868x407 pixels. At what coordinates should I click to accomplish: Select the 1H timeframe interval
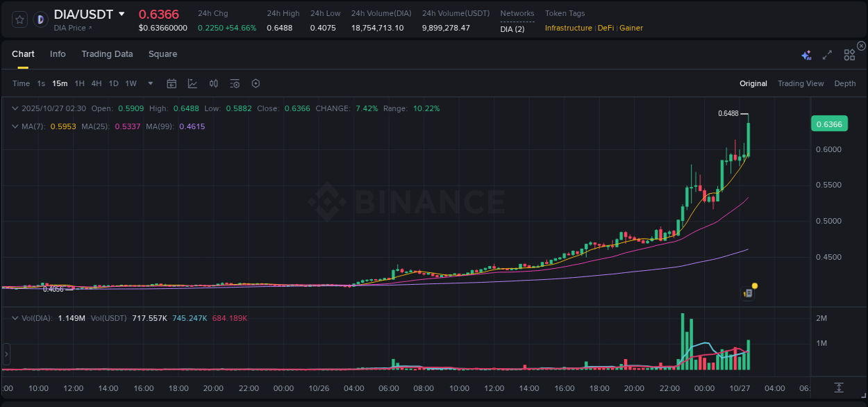[78, 83]
